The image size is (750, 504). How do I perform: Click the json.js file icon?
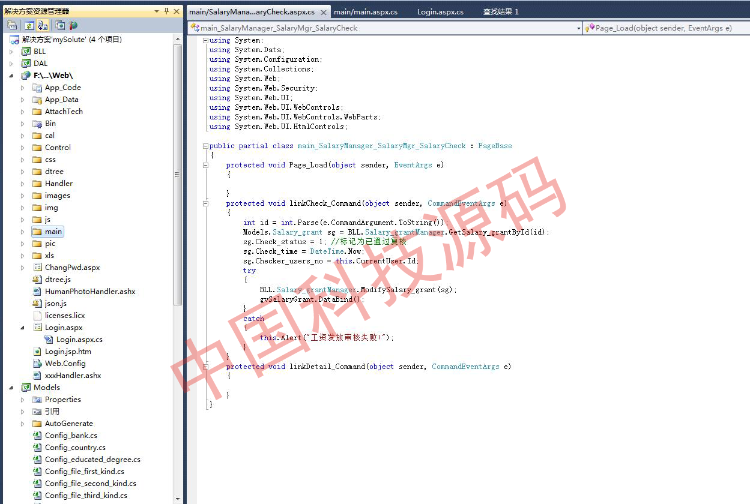click(37, 303)
